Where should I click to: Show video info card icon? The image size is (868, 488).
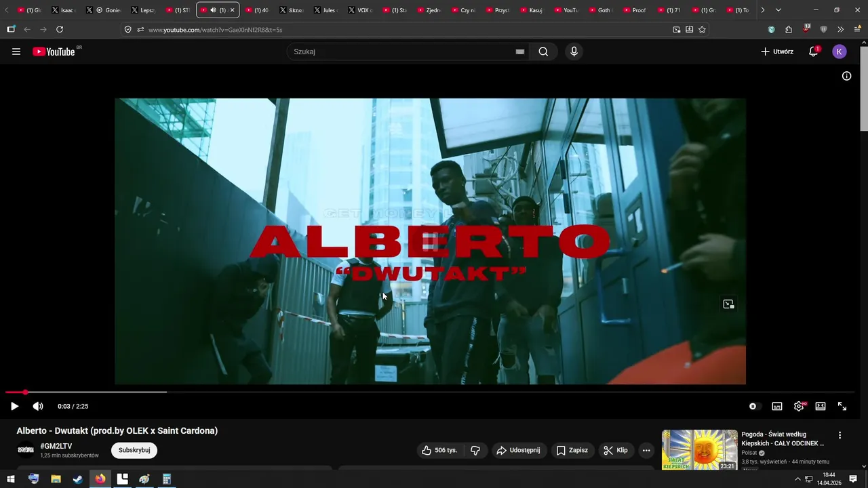point(846,76)
